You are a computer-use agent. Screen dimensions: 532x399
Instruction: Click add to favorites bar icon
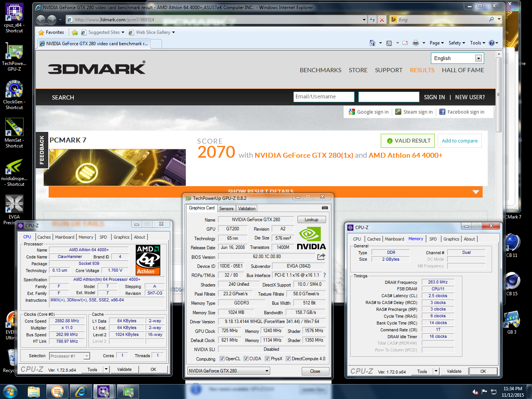coord(75,32)
